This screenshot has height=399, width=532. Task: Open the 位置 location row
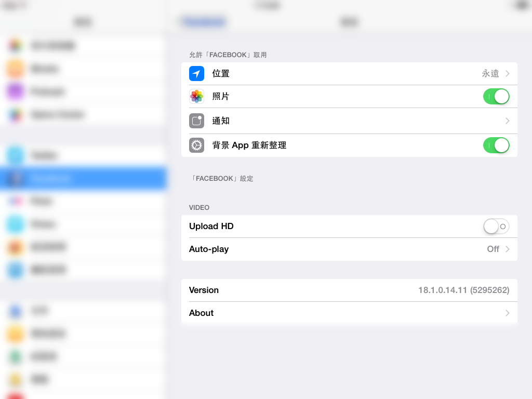coord(349,74)
